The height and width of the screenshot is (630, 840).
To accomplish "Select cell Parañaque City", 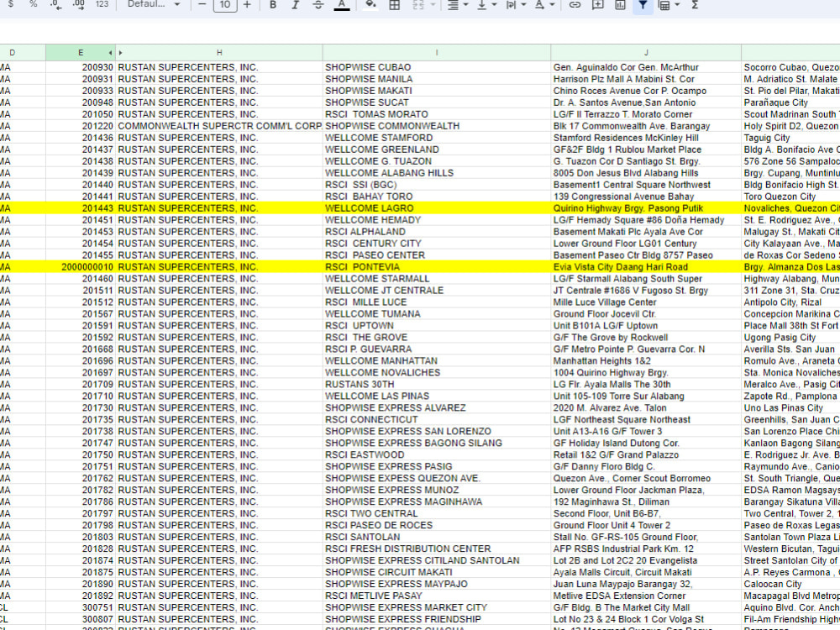I will tap(790, 102).
